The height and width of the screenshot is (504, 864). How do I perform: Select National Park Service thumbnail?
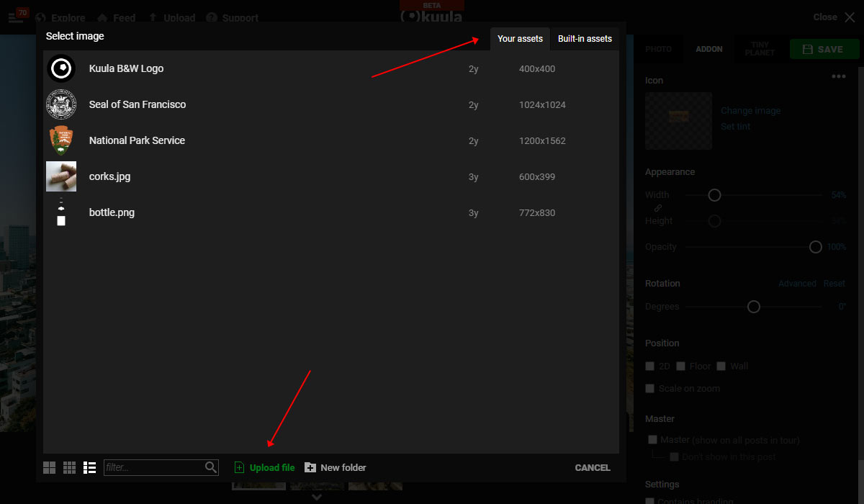(x=61, y=140)
